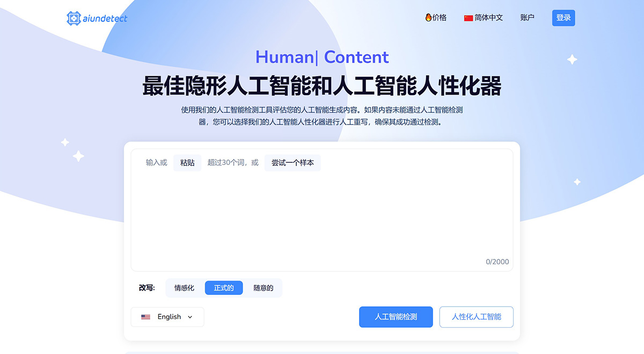Click the China flag icon in header
Screen dimensions: 644x354
(x=469, y=18)
